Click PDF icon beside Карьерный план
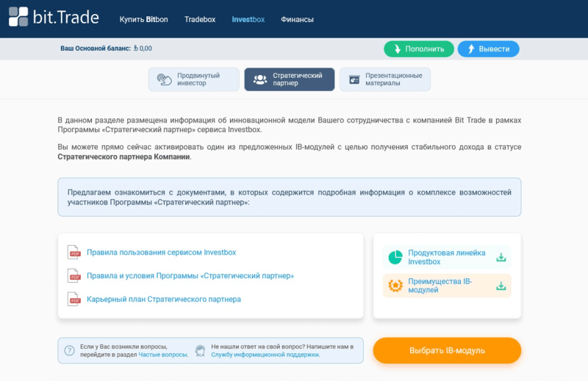 pos(74,299)
